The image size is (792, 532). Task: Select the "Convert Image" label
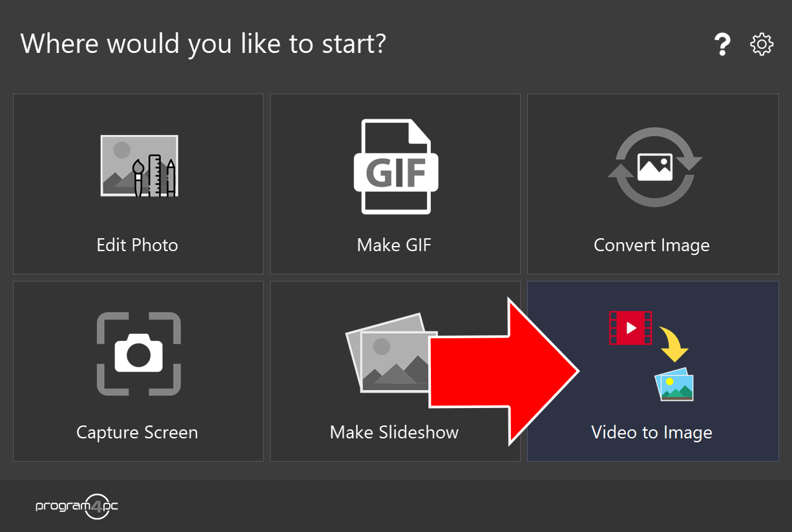point(651,245)
